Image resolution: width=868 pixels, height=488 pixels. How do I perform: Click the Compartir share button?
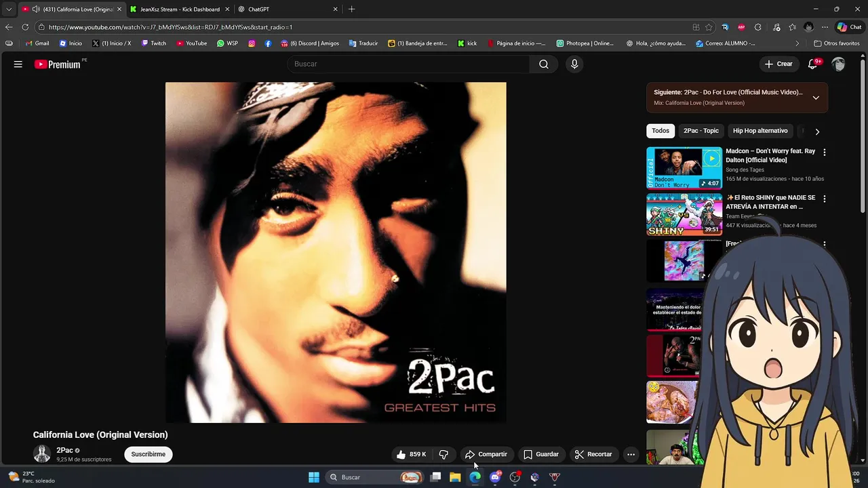(486, 454)
